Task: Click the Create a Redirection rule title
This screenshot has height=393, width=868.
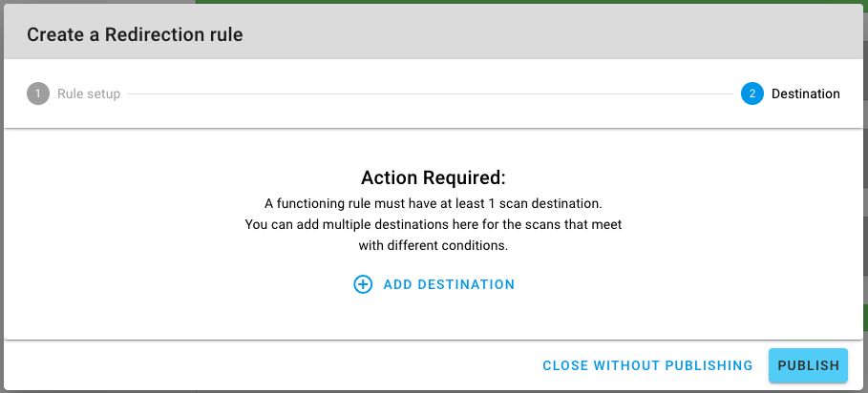Action: pos(135,35)
